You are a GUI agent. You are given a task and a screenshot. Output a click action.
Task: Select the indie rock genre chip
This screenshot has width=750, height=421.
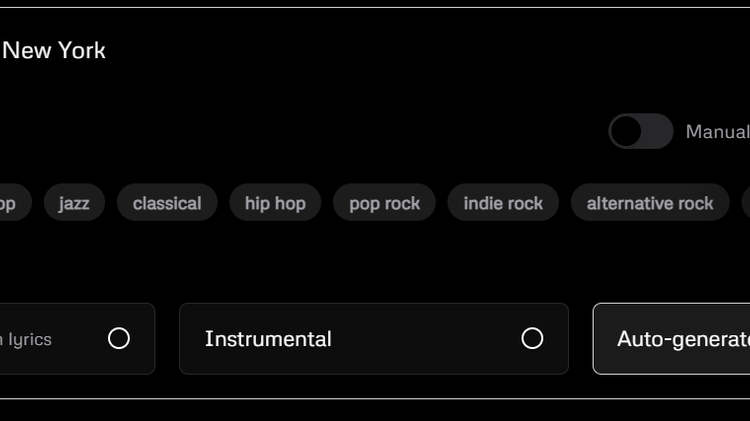(x=503, y=203)
